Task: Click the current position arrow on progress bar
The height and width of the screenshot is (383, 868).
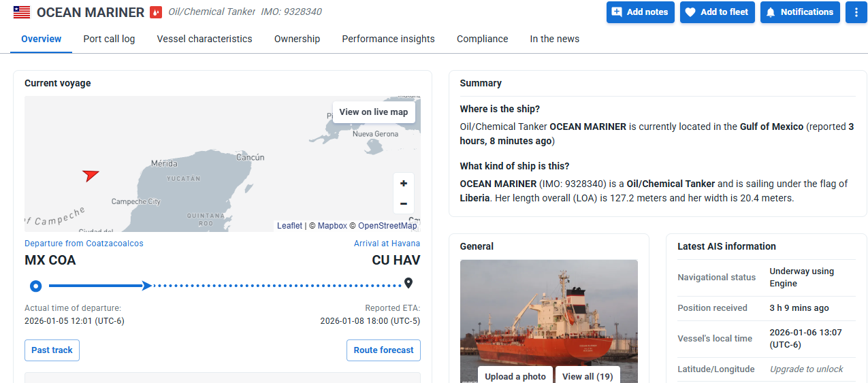Action: (x=147, y=286)
